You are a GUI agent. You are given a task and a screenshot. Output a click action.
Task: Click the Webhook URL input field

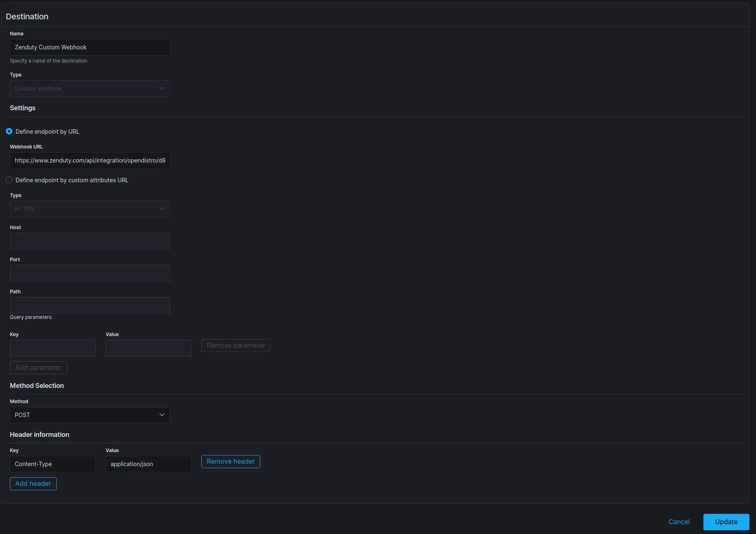pos(90,160)
